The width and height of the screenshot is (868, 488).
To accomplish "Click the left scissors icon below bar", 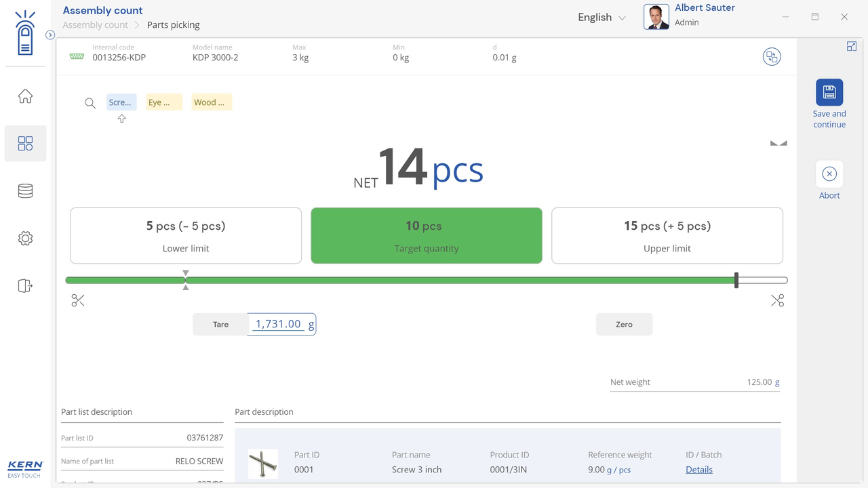I will click(78, 301).
